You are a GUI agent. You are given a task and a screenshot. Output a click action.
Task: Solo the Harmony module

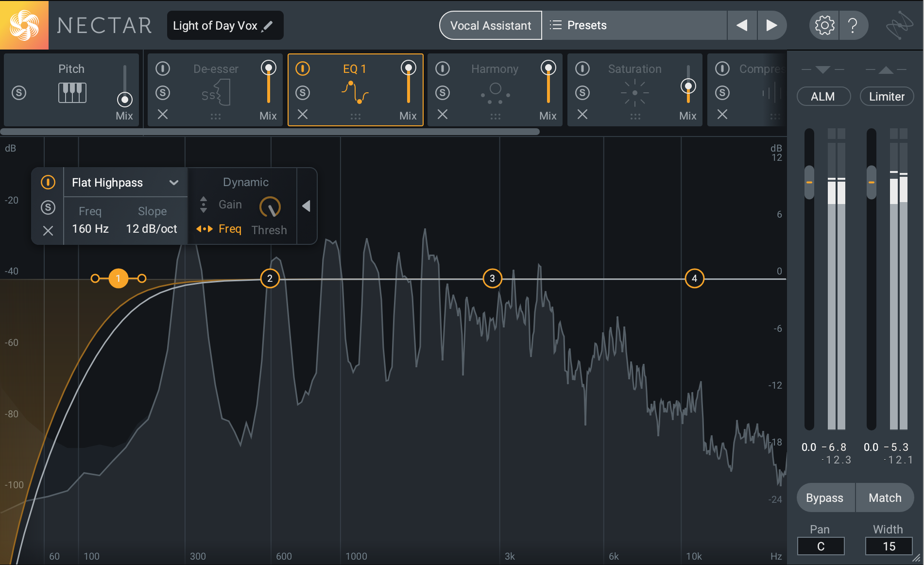pos(443,92)
